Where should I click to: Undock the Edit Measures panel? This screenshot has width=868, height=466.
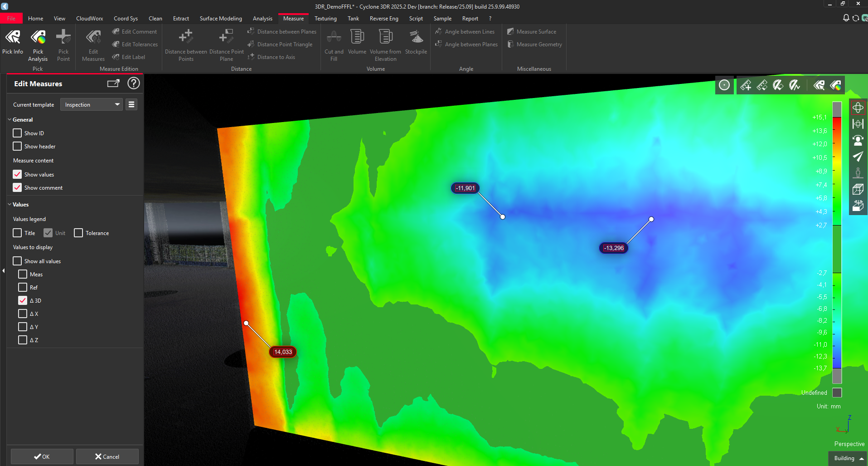point(113,83)
